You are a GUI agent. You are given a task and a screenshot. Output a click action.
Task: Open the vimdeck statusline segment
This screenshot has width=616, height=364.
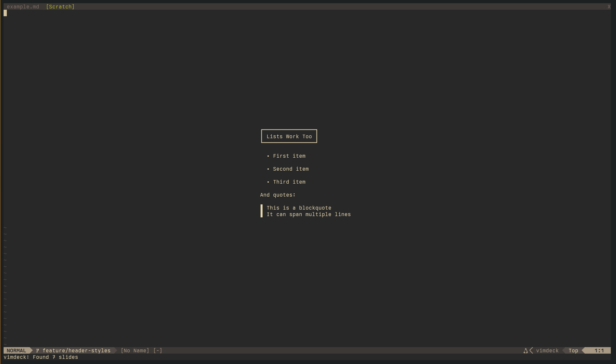tap(547, 351)
